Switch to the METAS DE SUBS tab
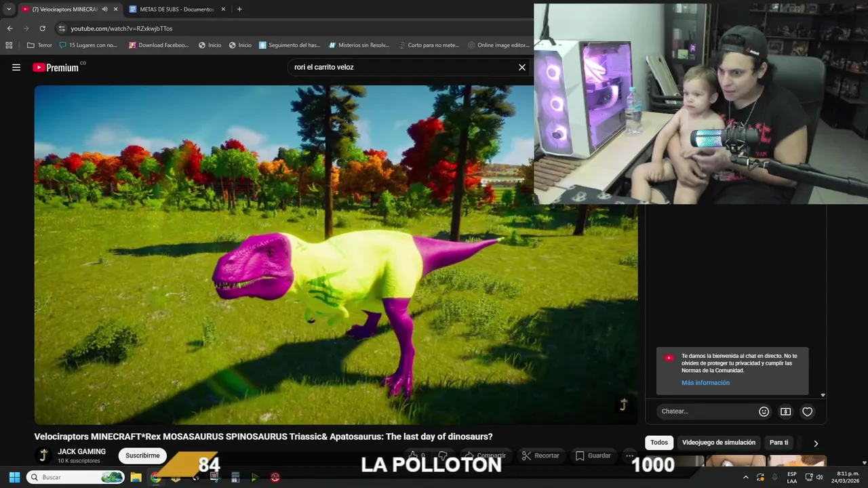Viewport: 868px width, 488px height. (176, 9)
